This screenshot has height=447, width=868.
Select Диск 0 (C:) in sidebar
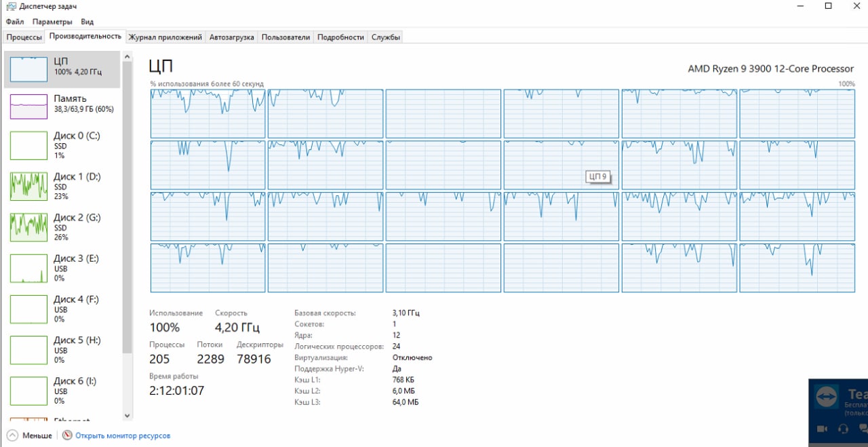click(62, 145)
